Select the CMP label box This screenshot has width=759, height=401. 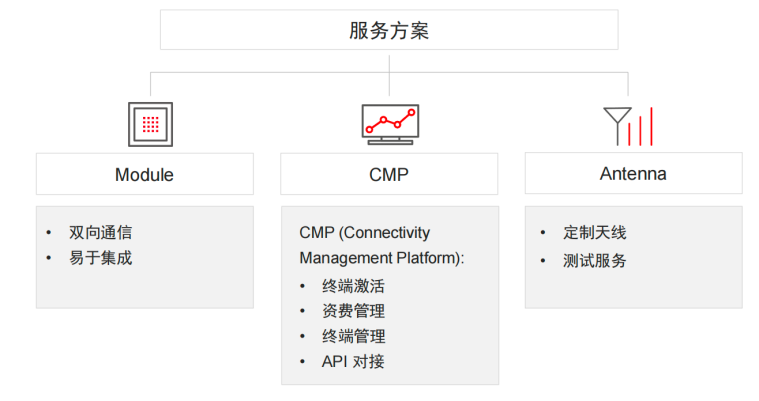pyautogui.click(x=389, y=174)
